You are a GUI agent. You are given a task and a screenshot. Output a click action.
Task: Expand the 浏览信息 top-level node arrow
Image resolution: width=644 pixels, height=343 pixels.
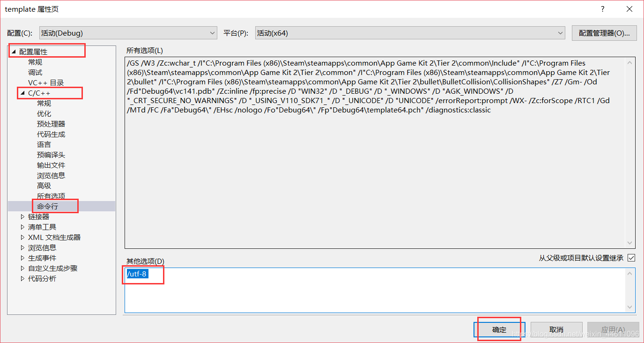[22, 248]
